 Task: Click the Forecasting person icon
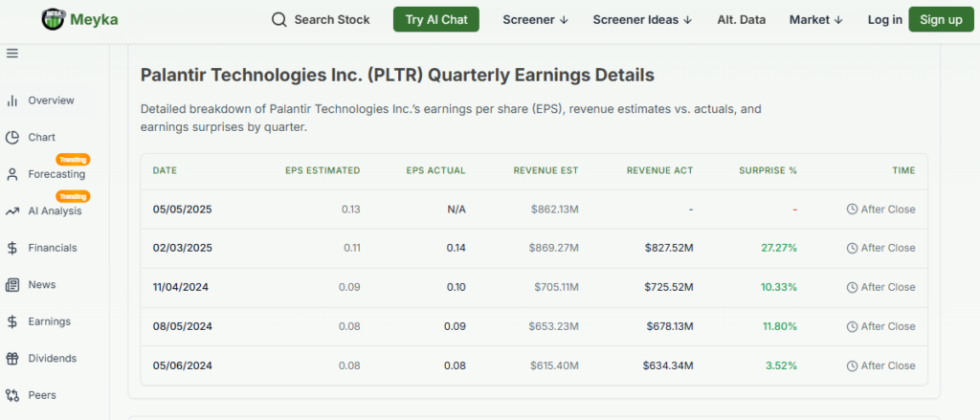tap(11, 174)
